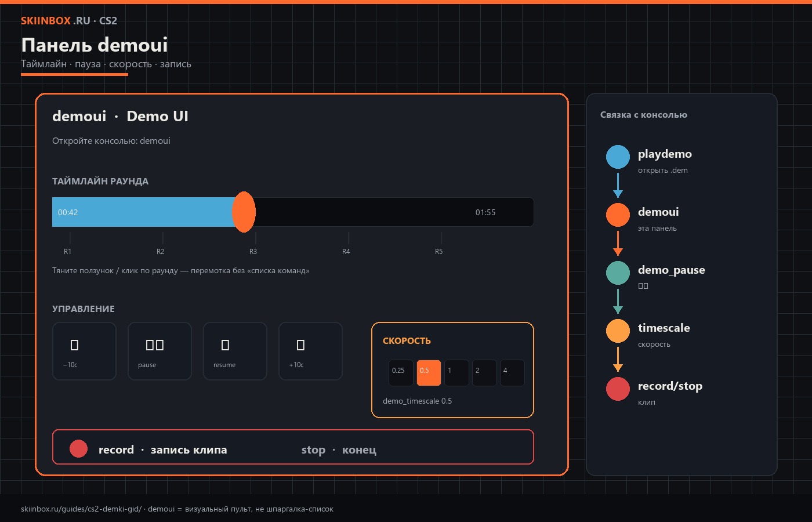The image size is (812, 522).
Task: Click the 'Откройте консолью: demoui' hint text
Action: click(111, 141)
